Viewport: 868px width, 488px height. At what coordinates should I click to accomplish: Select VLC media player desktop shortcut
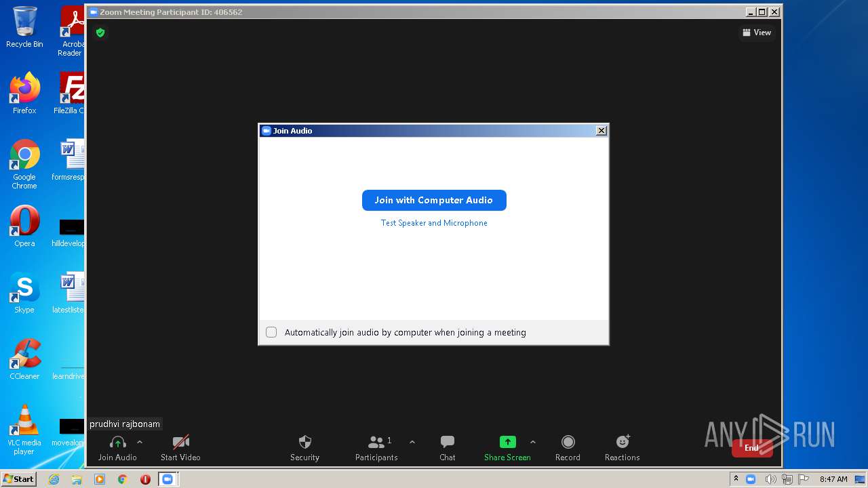[x=24, y=430]
